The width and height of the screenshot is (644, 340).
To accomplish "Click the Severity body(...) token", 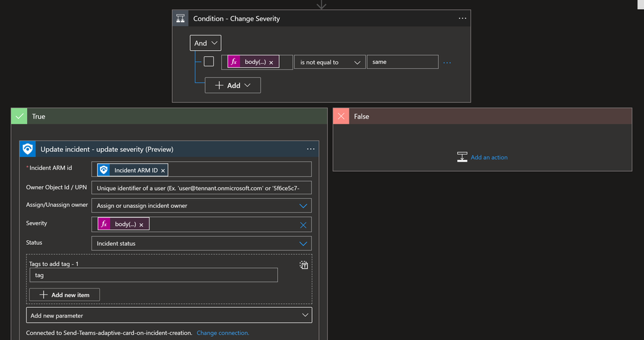I will (123, 224).
